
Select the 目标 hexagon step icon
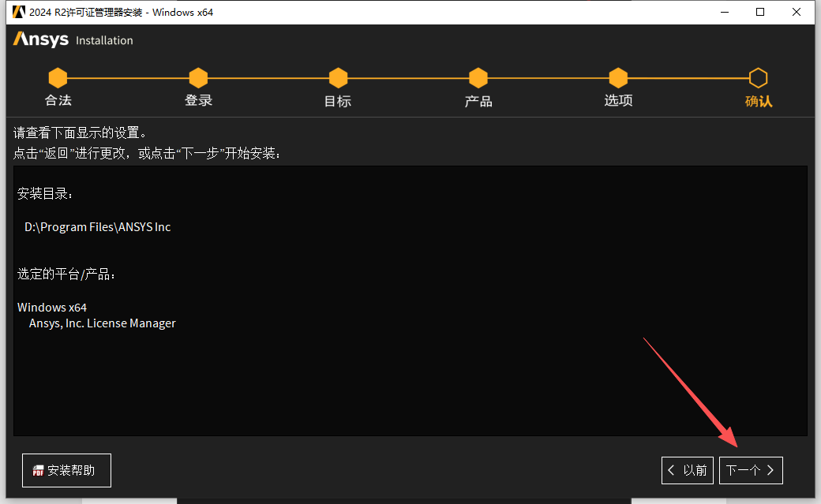point(338,78)
